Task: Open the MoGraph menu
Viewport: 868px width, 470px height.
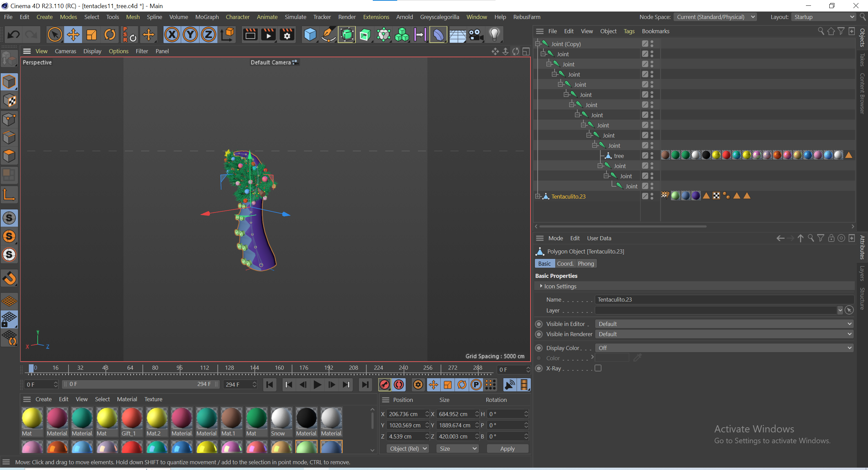Action: [x=207, y=17]
